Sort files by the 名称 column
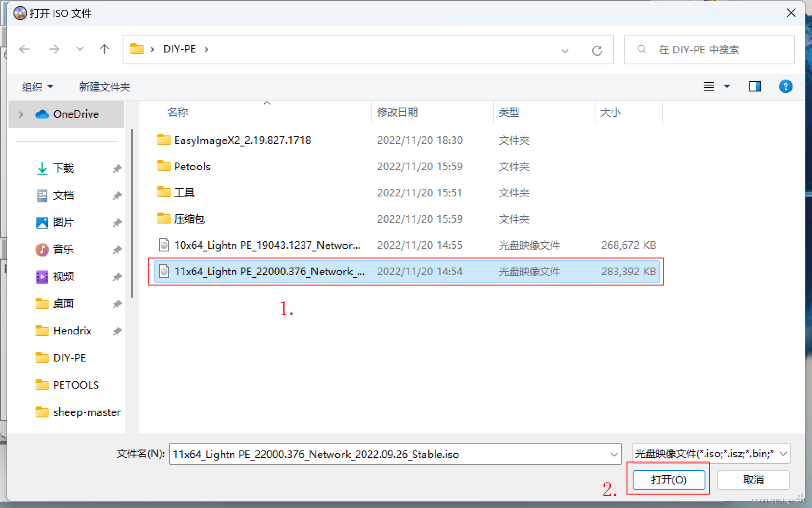Screen dimensions: 812x508 click(178, 112)
